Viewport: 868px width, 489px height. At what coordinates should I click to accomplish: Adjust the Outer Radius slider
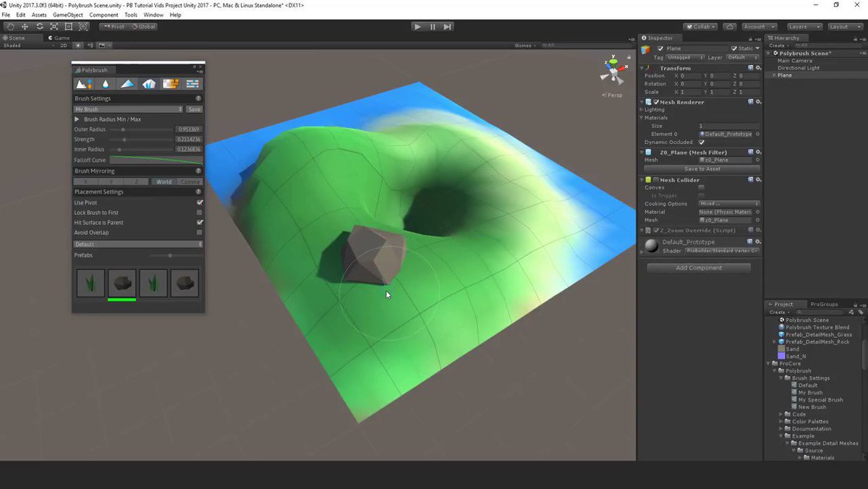[x=142, y=129]
